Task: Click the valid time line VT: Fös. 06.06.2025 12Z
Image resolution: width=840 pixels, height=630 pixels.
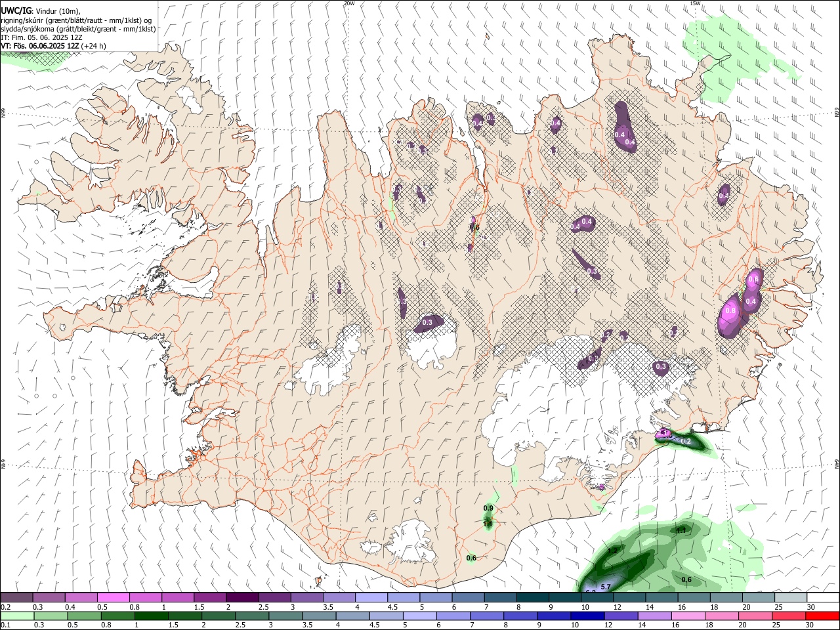Action: point(41,46)
